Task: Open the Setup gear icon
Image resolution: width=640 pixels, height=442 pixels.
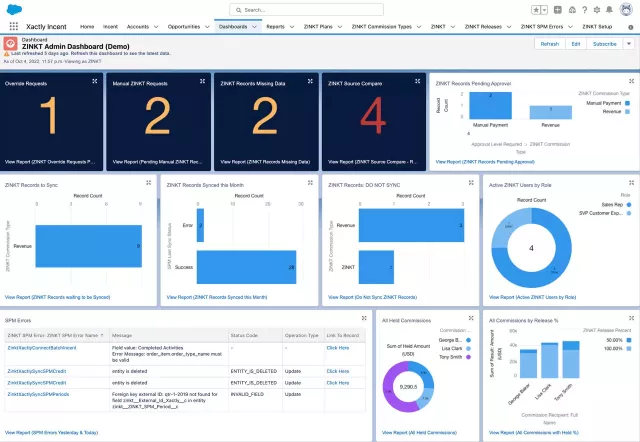Action: 597,10
